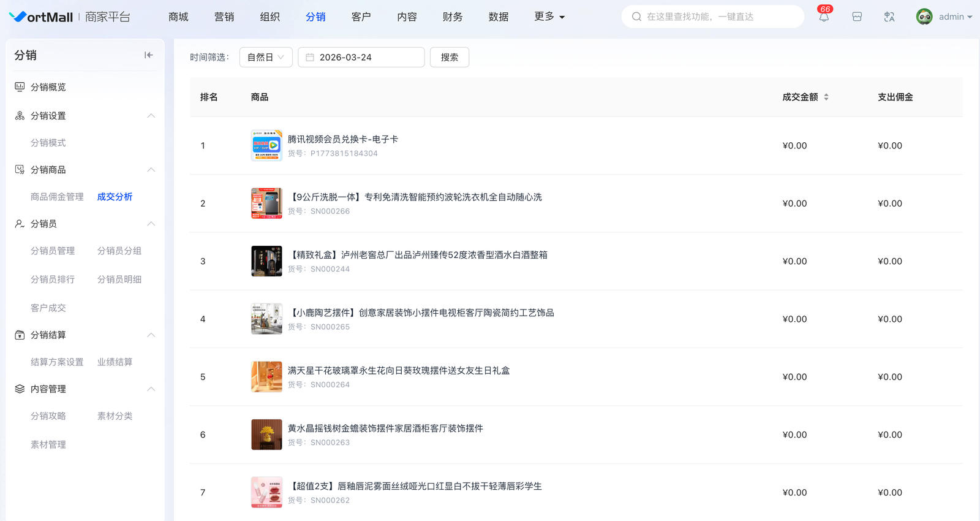This screenshot has width=980, height=521.
Task: Sort by 成交金额 column arrows
Action: pyautogui.click(x=826, y=97)
